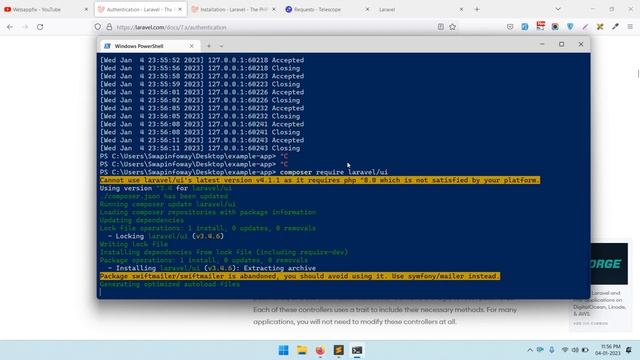Close the last Laravel tab
The width and height of the screenshot is (640, 360).
click(461, 9)
